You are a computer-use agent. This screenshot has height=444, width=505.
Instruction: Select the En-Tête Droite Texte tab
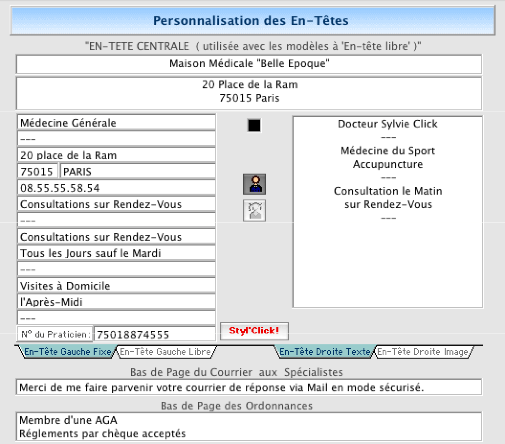pos(325,352)
